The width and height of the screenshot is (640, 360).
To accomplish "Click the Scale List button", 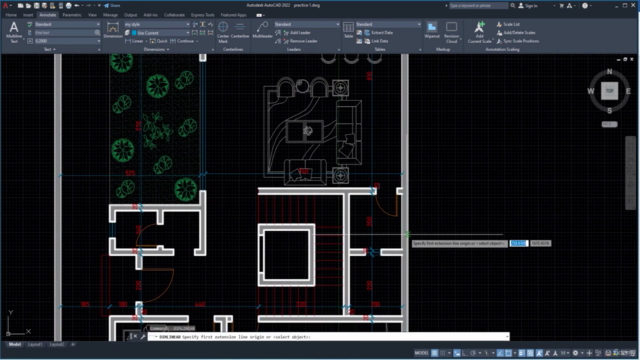I will pos(508,24).
